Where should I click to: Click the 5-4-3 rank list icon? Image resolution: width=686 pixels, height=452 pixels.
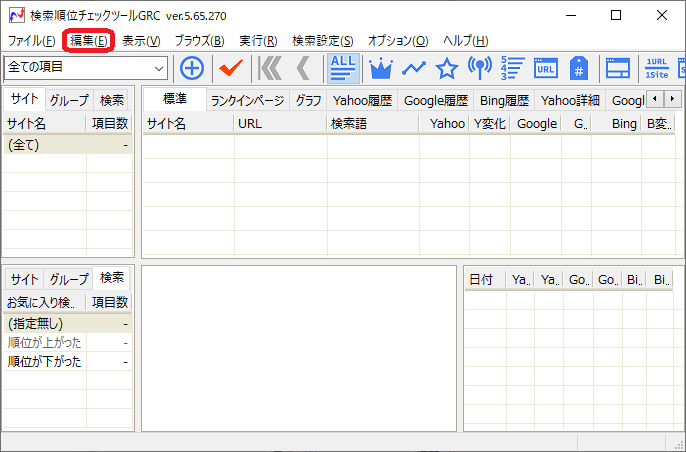click(512, 68)
